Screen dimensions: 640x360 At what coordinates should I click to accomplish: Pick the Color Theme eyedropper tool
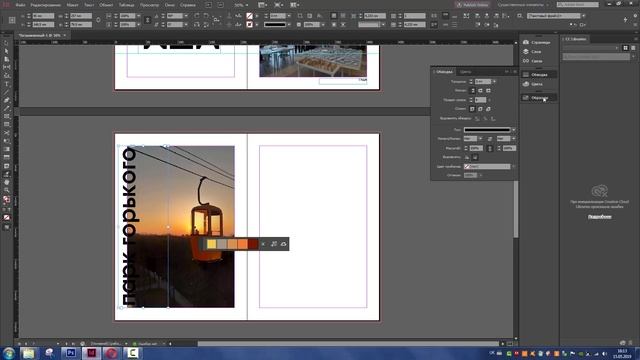pyautogui.click(x=6, y=174)
